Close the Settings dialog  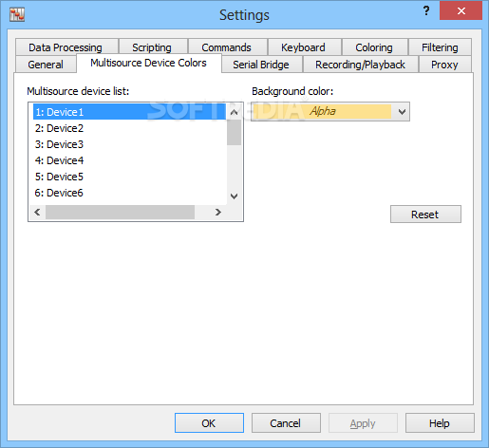[461, 11]
